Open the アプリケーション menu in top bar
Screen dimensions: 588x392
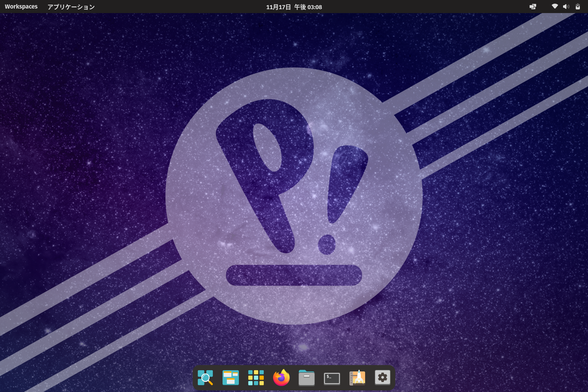coord(71,7)
